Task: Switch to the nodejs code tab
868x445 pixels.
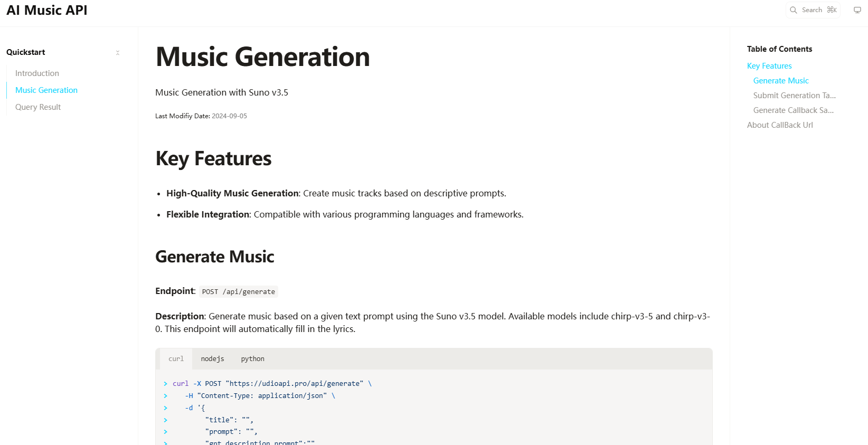Action: [x=212, y=359]
